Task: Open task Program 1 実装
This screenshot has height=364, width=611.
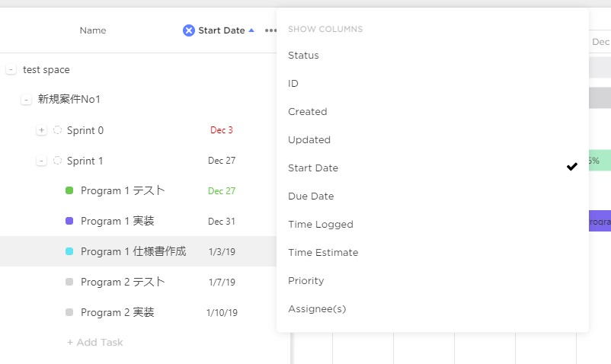Action: [117, 221]
